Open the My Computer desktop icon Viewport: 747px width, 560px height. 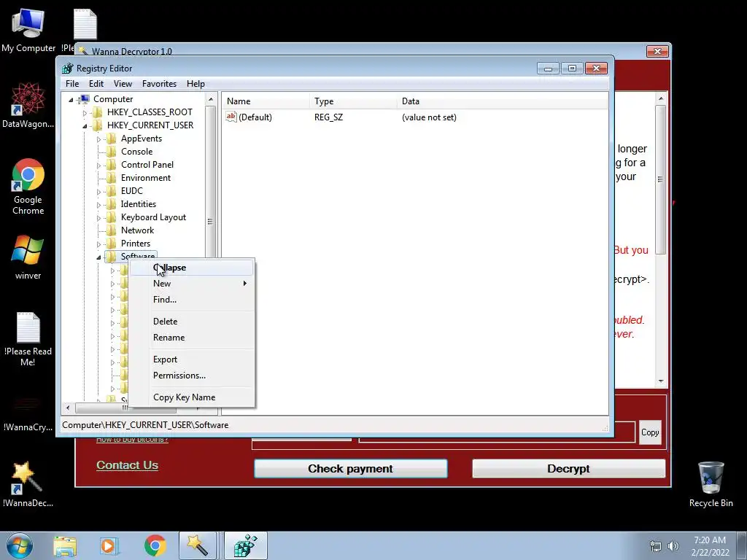(x=28, y=29)
